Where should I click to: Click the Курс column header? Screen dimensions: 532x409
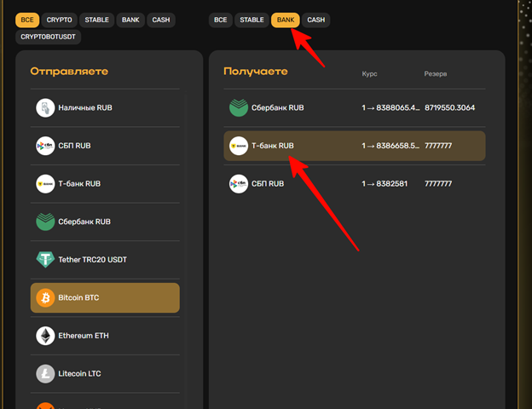tap(369, 74)
